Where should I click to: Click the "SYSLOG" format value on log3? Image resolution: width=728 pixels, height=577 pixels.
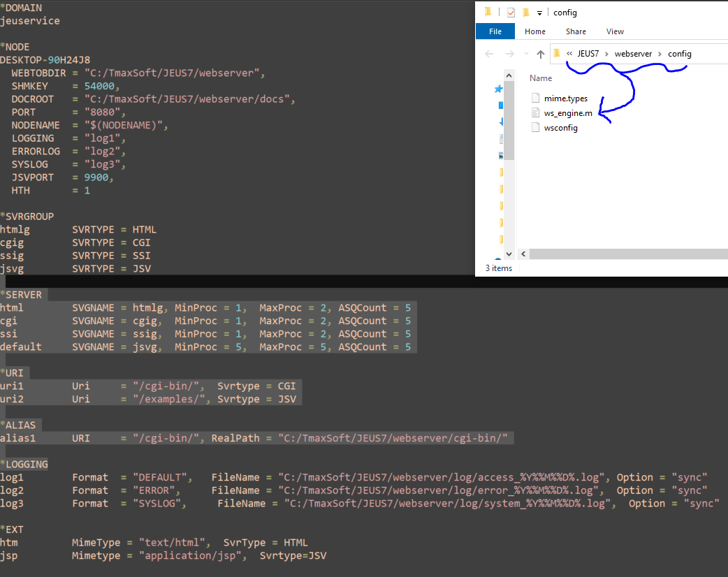157,503
